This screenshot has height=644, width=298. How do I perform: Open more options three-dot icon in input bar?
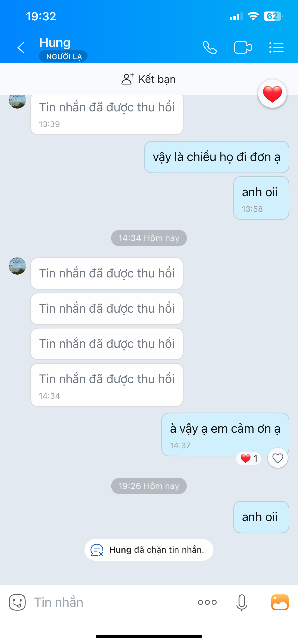pos(207,602)
